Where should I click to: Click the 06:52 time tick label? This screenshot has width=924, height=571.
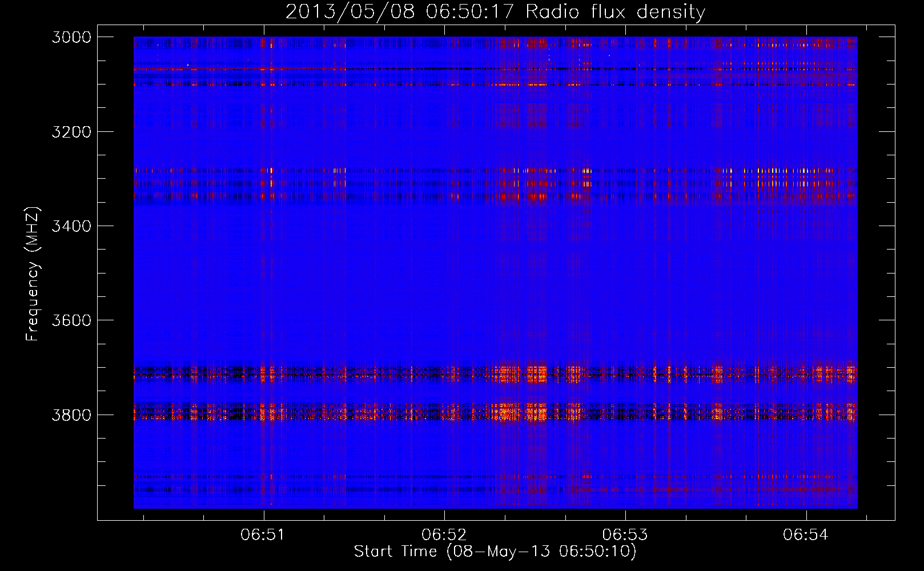(444, 535)
